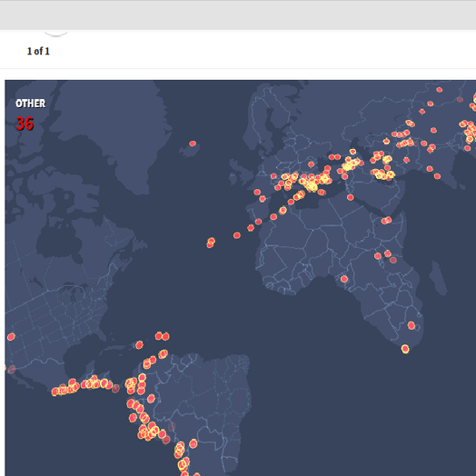476x476 pixels.
Task: Click the OTHER category label
Action: coord(30,104)
